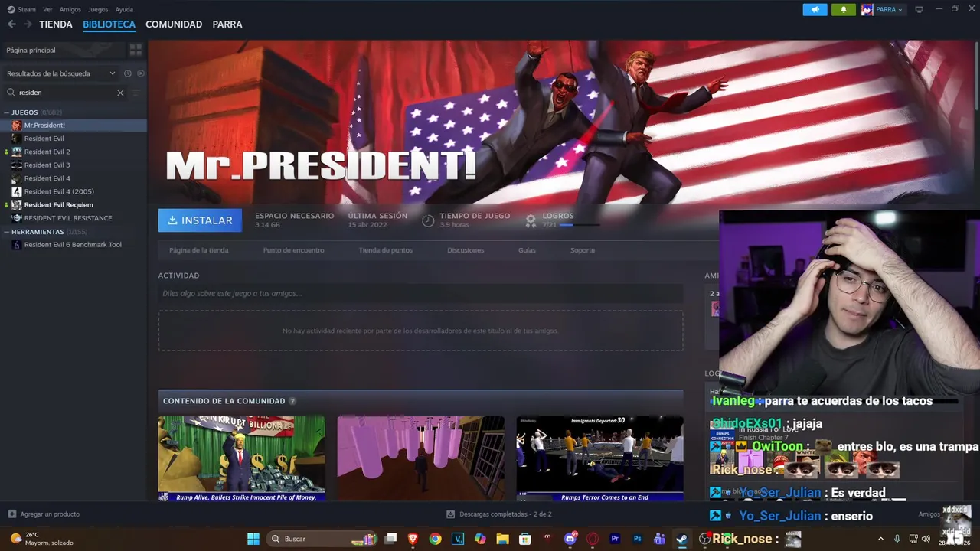Type-in box: Diles algo sobre este juego
980x551 pixels.
pos(420,293)
